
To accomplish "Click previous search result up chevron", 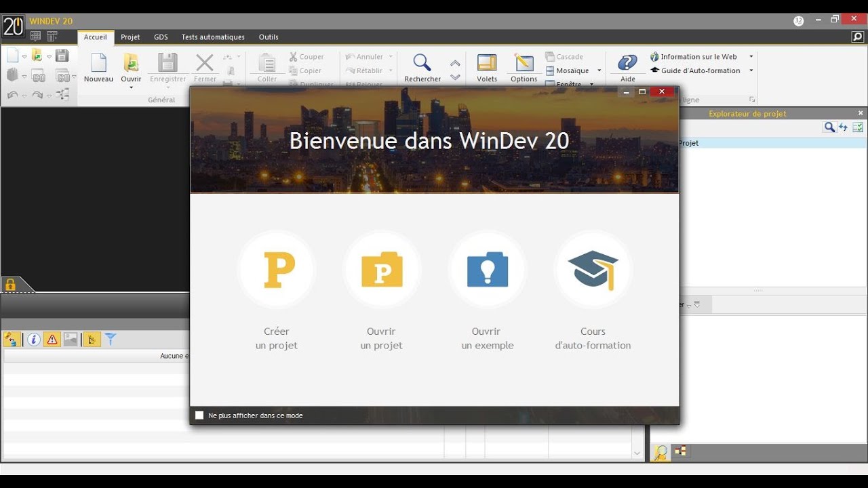I will pyautogui.click(x=455, y=63).
